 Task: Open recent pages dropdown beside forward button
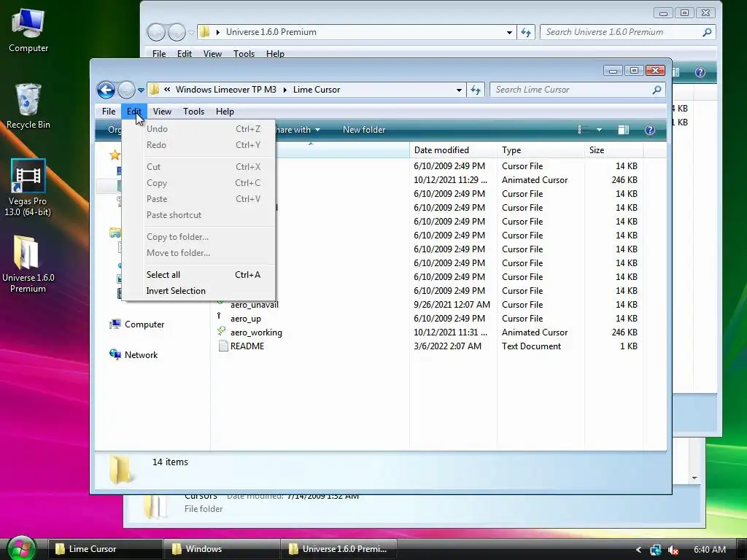[141, 90]
